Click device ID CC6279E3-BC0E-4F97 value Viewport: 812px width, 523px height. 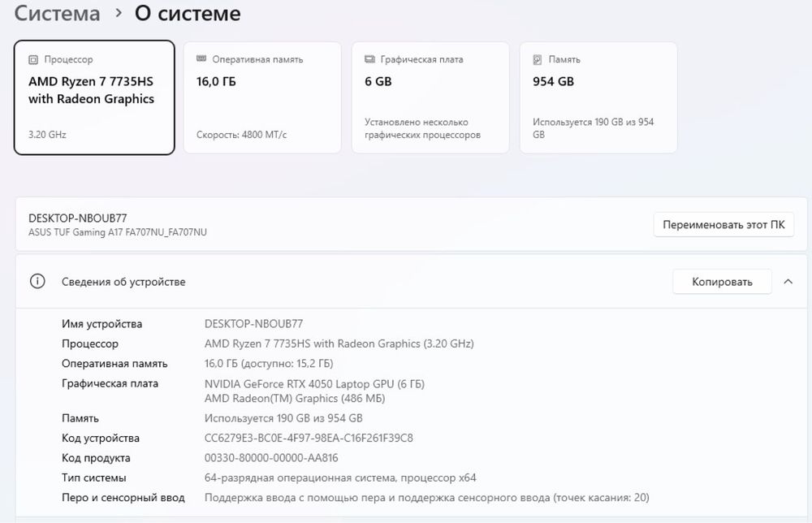[x=309, y=438]
